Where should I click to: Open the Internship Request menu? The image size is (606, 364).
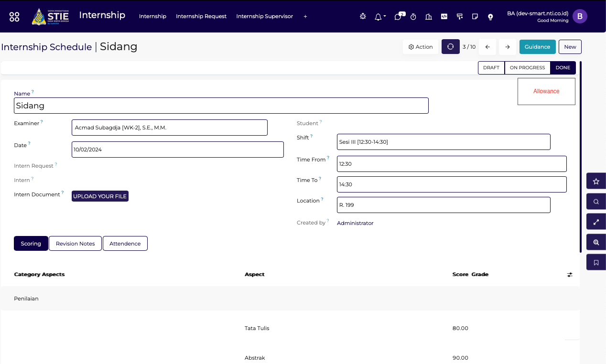[201, 16]
